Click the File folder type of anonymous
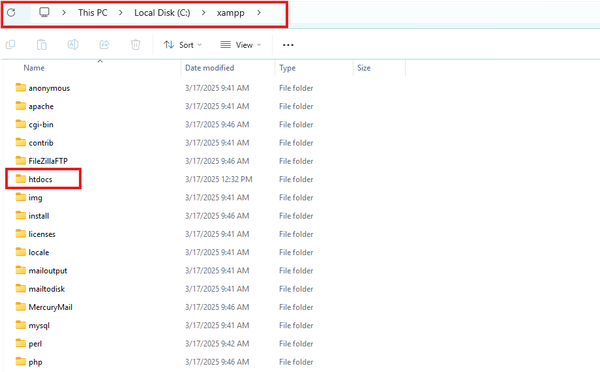 pyautogui.click(x=296, y=88)
